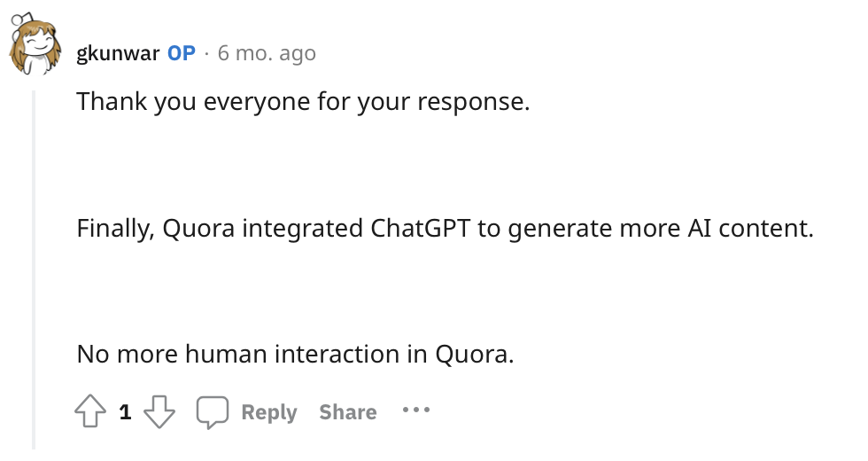Click the 'Thank you everyone' sentence
The image size is (868, 461).
(x=303, y=102)
